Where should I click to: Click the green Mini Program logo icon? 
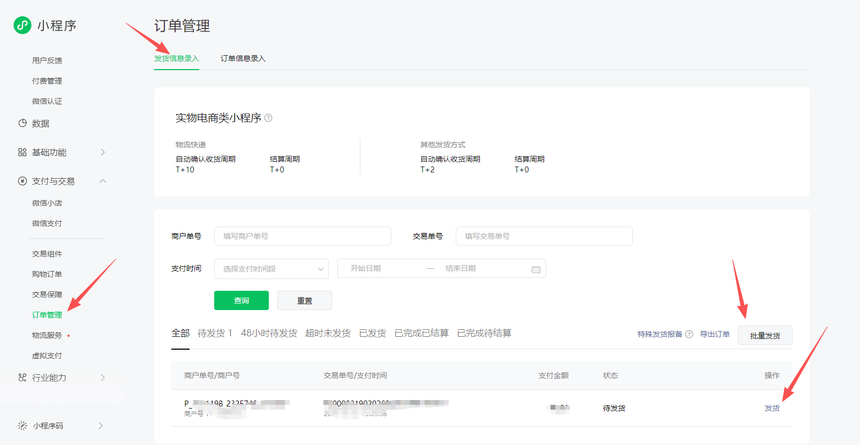[x=22, y=25]
